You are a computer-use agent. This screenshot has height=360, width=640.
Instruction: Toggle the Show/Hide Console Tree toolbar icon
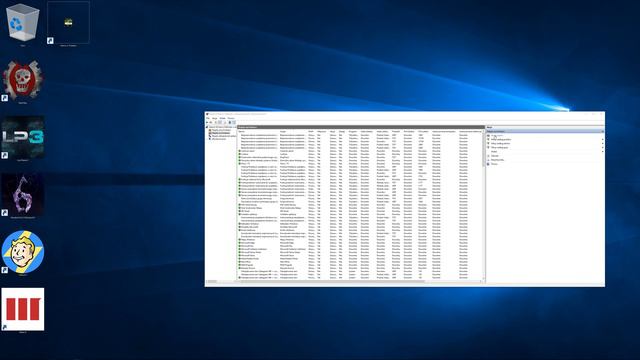click(220, 122)
